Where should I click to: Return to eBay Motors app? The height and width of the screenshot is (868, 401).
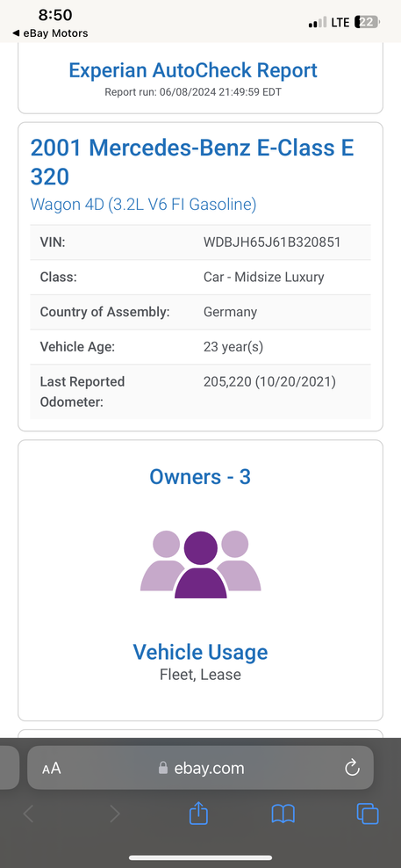click(50, 33)
